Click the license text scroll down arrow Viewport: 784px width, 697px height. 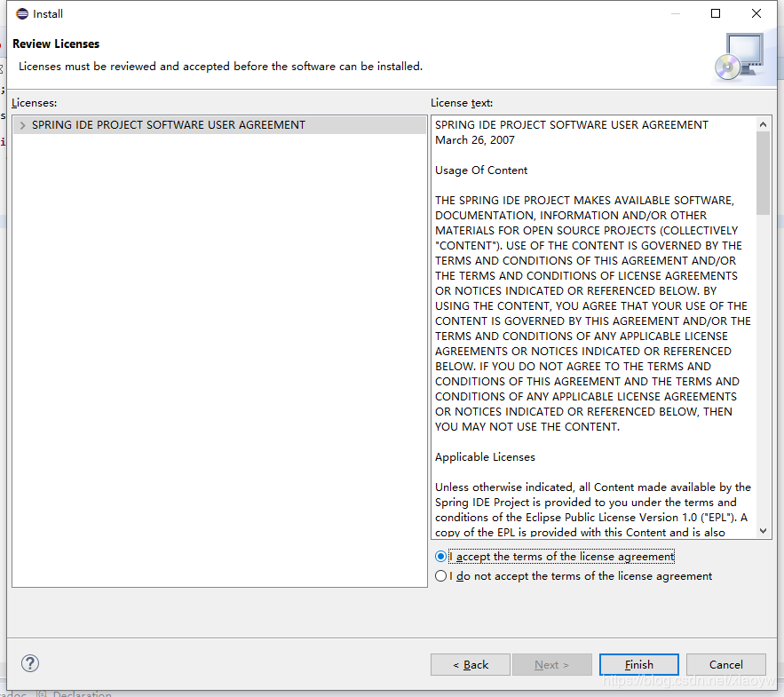pyautogui.click(x=763, y=530)
